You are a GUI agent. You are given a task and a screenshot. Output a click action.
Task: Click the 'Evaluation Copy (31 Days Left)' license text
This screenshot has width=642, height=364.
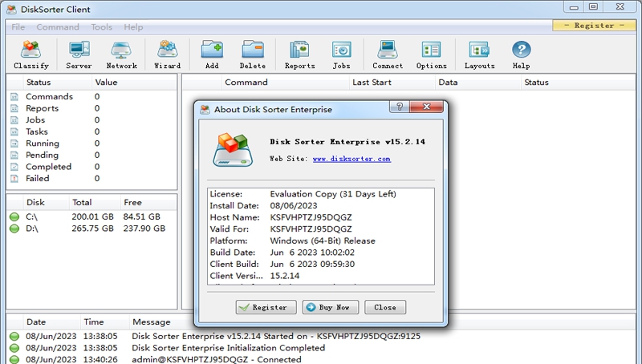coord(333,194)
